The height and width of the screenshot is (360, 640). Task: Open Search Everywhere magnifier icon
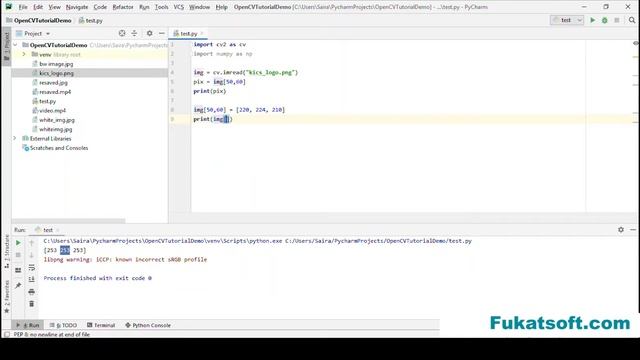coord(632,20)
